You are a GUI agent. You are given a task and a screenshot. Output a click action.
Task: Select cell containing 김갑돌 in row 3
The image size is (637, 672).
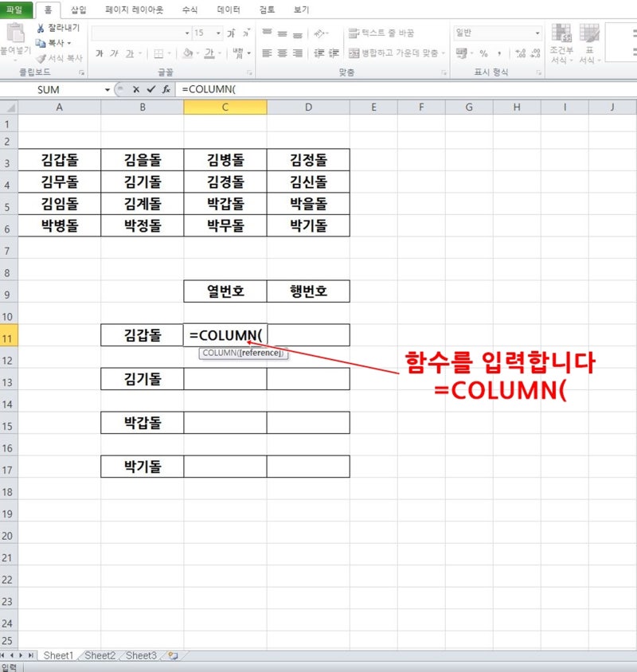(60, 160)
